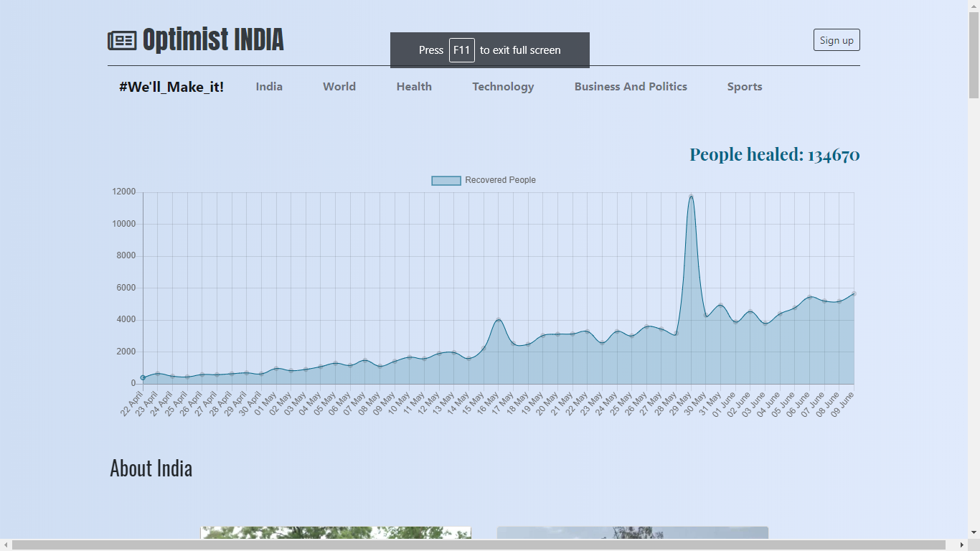
Task: Click the People healed: 134670 heading
Action: pos(775,154)
